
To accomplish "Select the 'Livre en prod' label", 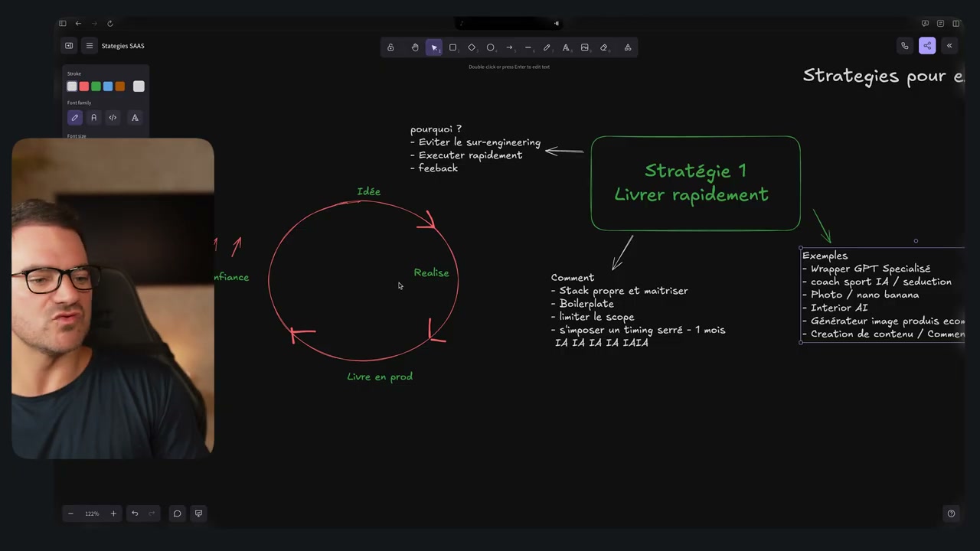I will 380,377.
